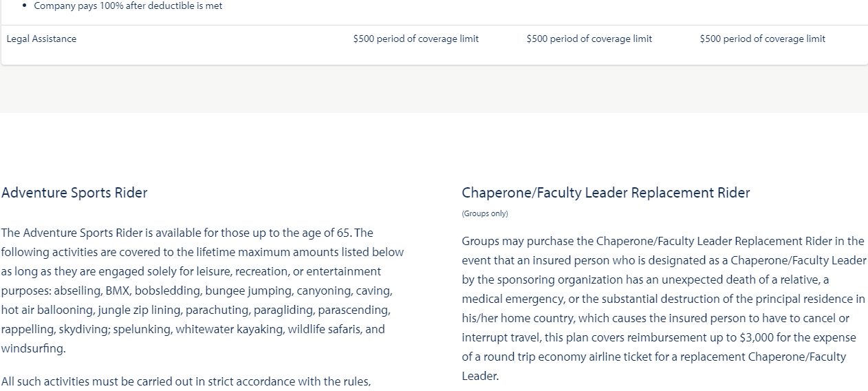Click the Chaperone/Faculty Leader Replacement Rider heading
The width and height of the screenshot is (868, 391).
(x=606, y=193)
